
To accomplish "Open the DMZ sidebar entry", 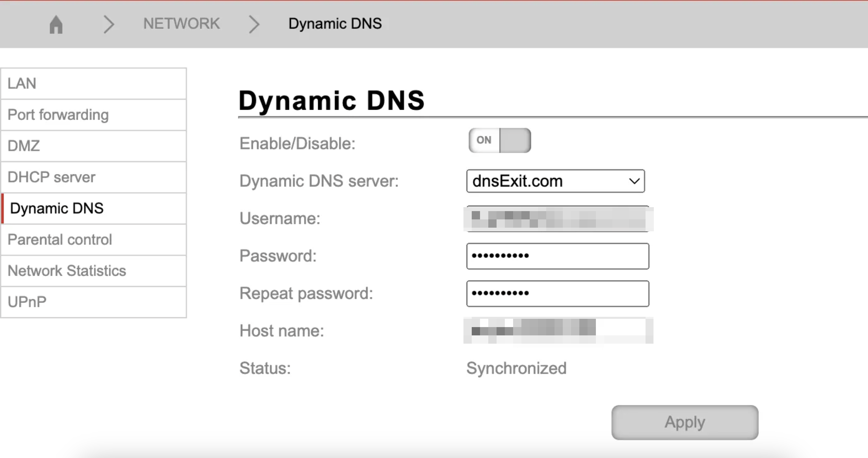I will click(93, 146).
